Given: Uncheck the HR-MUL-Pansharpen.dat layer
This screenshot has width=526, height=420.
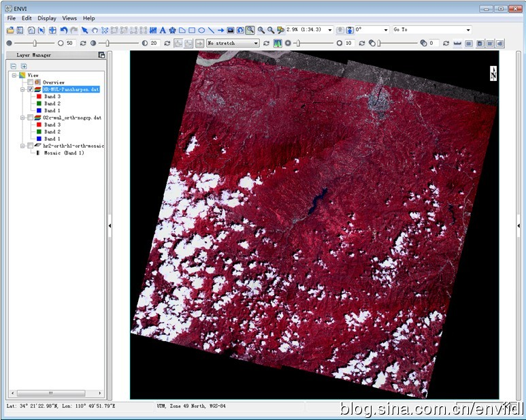Looking at the screenshot, I should [x=30, y=89].
